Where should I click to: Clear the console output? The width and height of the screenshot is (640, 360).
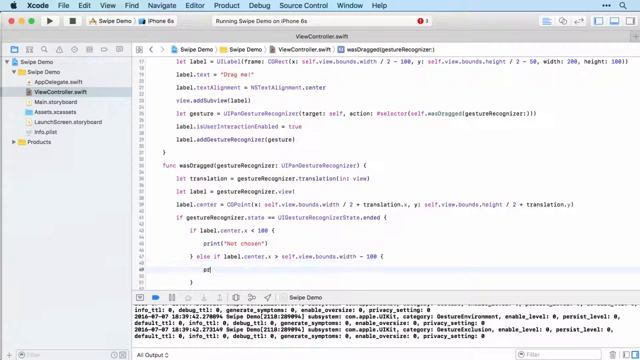point(612,355)
